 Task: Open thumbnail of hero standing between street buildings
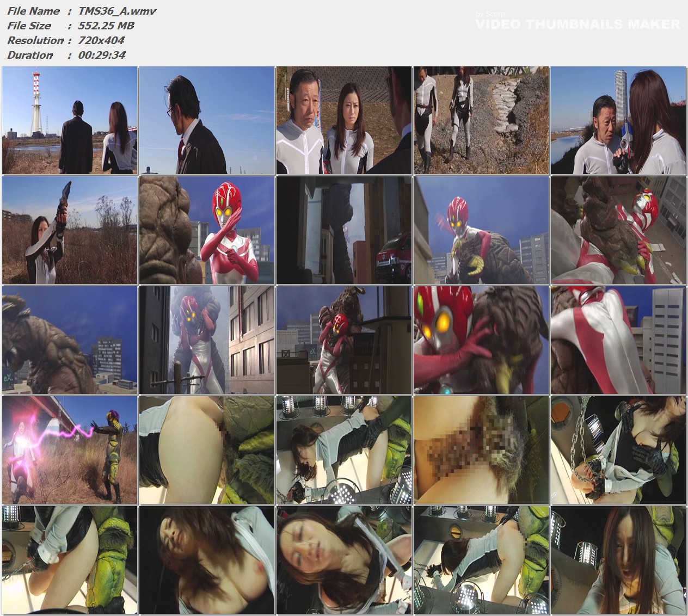[x=207, y=340]
